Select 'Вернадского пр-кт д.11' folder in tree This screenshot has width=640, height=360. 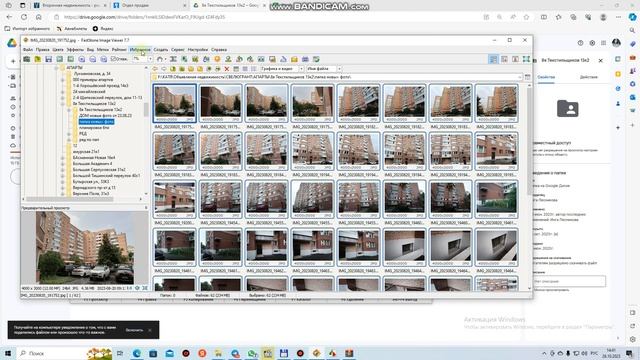94,187
